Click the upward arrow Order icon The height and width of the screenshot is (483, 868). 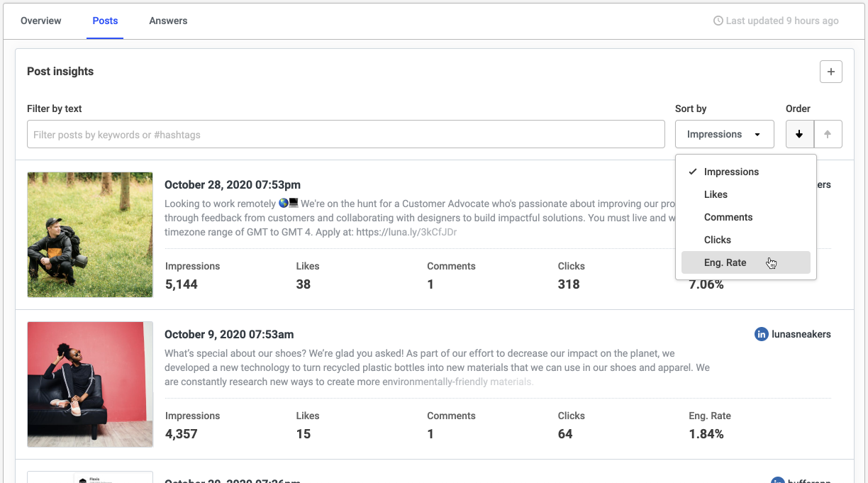(828, 134)
